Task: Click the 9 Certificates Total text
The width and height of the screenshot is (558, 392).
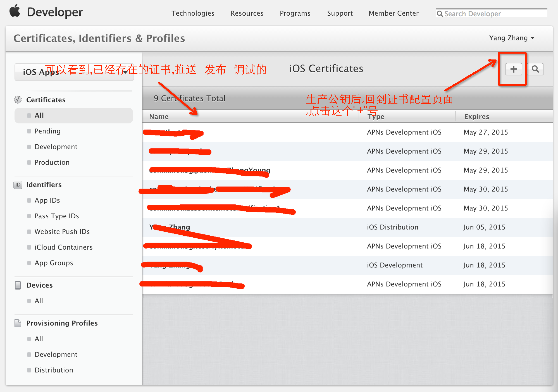Action: coord(189,98)
